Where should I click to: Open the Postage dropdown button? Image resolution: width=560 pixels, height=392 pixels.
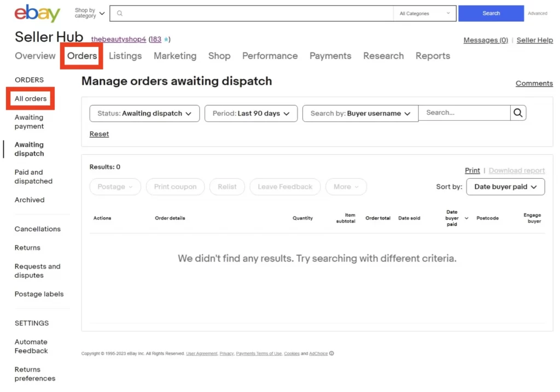(x=115, y=187)
